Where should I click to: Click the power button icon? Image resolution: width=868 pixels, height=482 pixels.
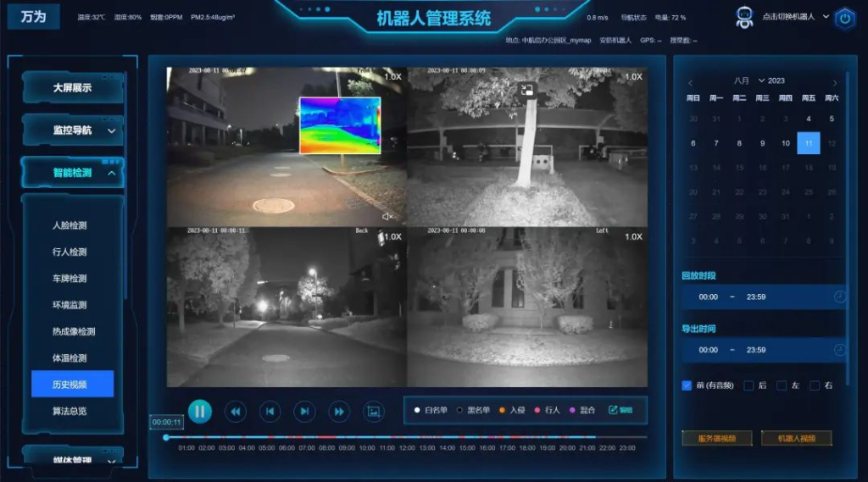point(844,19)
